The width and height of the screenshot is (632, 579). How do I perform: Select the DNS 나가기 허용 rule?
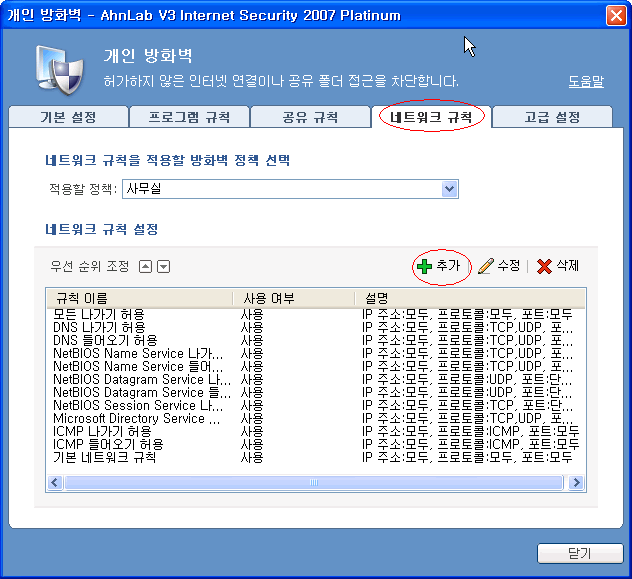(99, 327)
